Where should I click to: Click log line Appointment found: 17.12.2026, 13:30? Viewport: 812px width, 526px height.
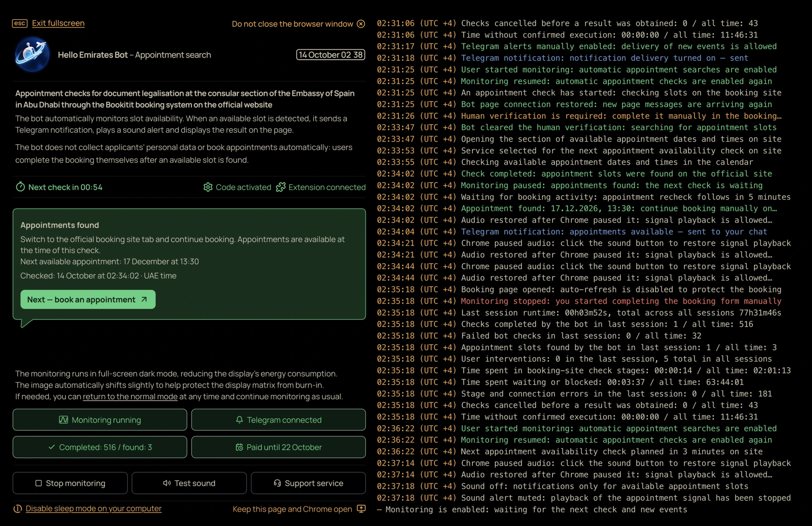[577, 208]
